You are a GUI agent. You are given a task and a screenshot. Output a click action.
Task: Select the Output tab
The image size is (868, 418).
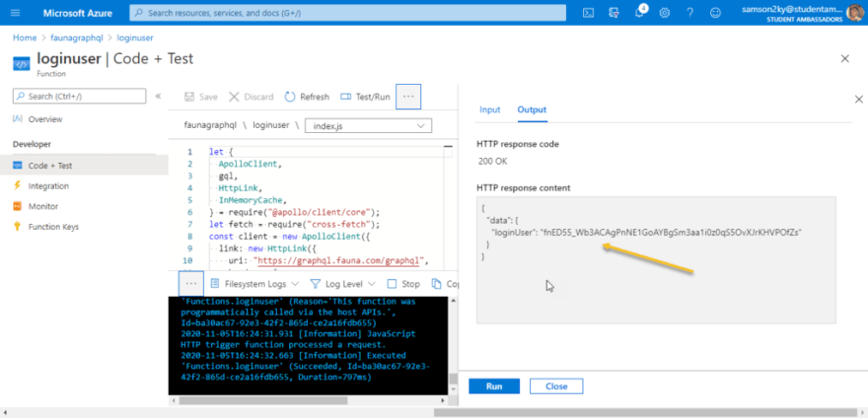click(532, 109)
